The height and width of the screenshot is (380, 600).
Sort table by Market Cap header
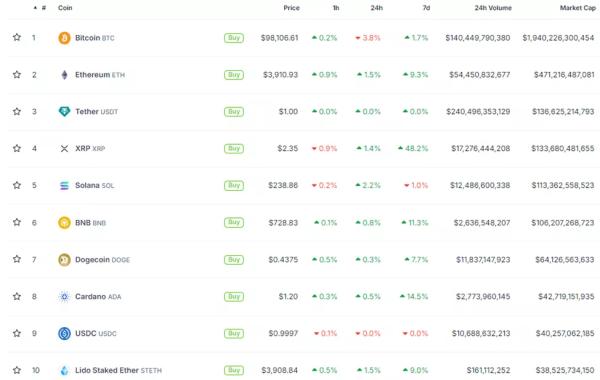coord(577,8)
